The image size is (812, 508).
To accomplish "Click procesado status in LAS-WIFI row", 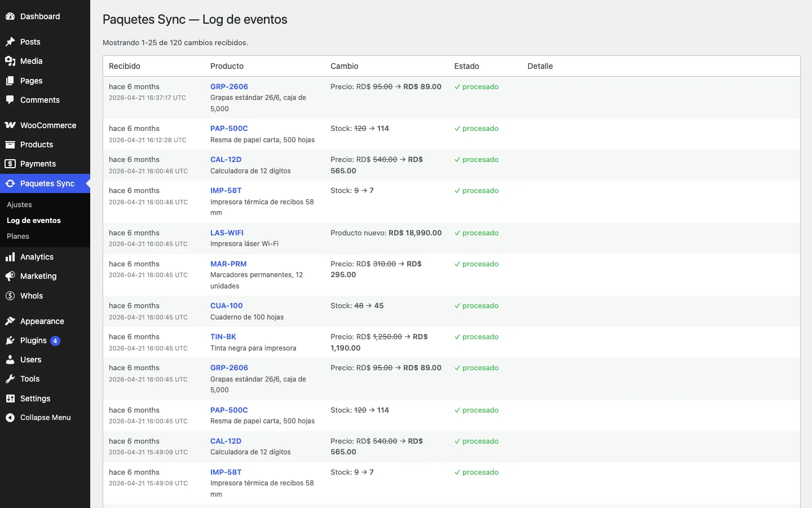I will 476,233.
